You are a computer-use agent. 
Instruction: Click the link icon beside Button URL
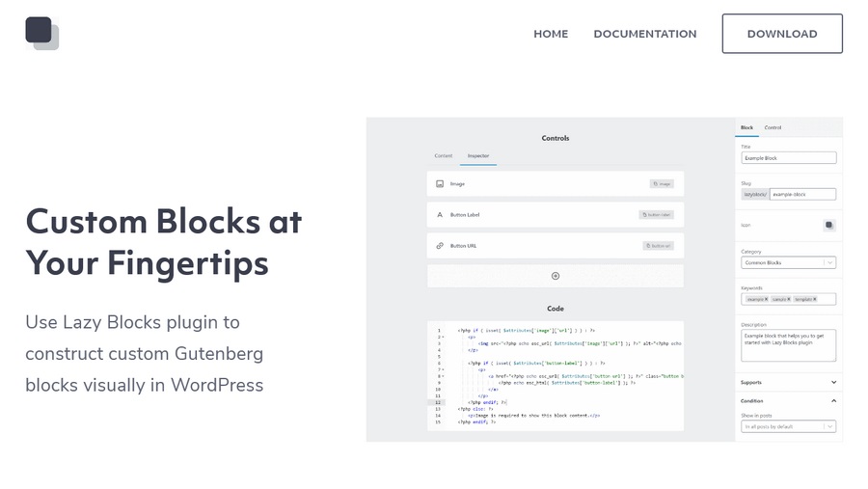(x=440, y=246)
